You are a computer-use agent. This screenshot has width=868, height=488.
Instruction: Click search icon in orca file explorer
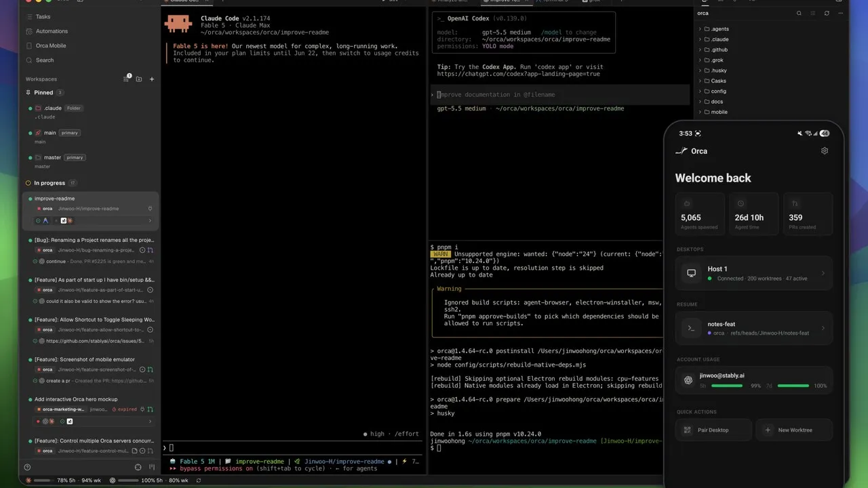tap(799, 13)
